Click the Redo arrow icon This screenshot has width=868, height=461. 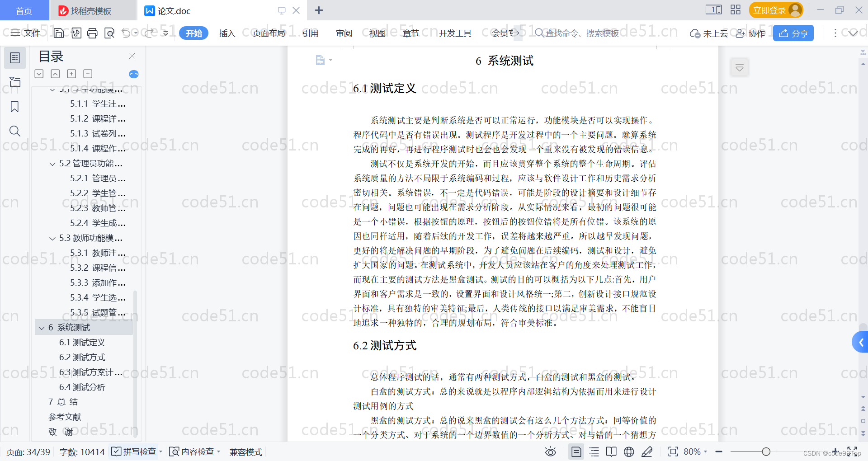pyautogui.click(x=149, y=33)
